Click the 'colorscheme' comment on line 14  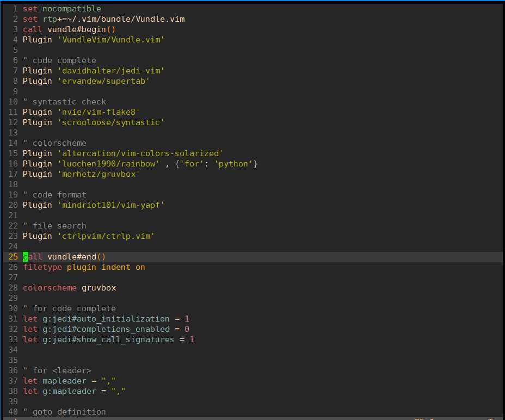[55, 143]
